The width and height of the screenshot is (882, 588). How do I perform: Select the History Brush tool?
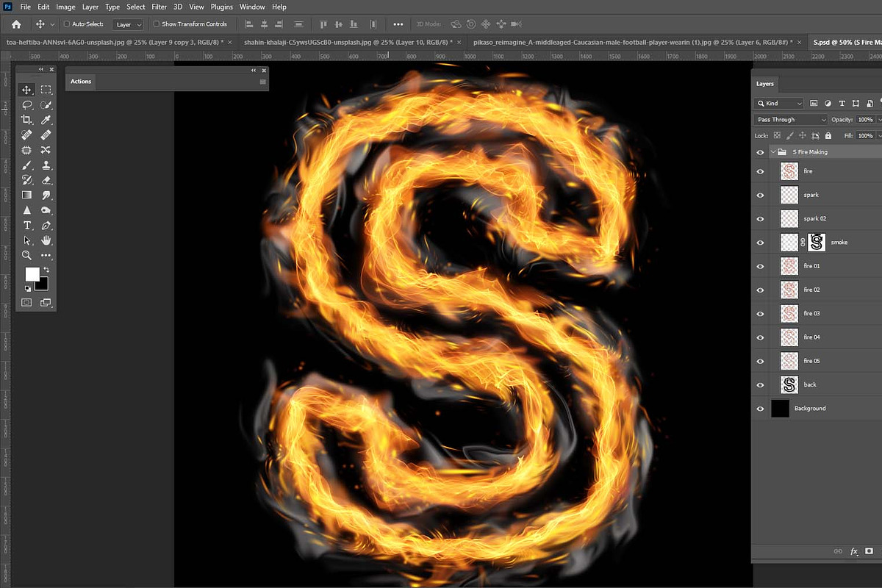26,180
